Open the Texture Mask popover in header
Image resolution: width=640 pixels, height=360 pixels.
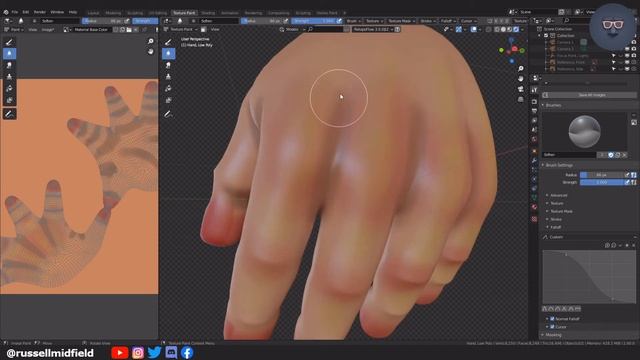point(401,21)
